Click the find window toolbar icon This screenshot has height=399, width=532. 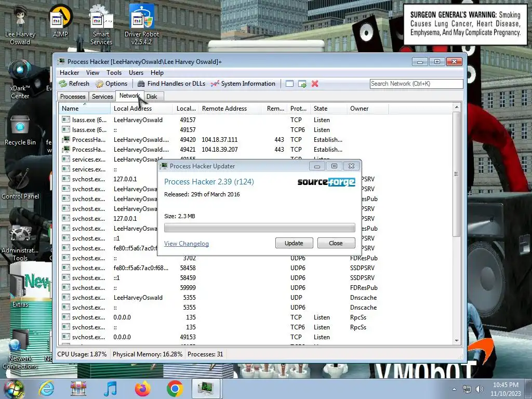(x=289, y=84)
